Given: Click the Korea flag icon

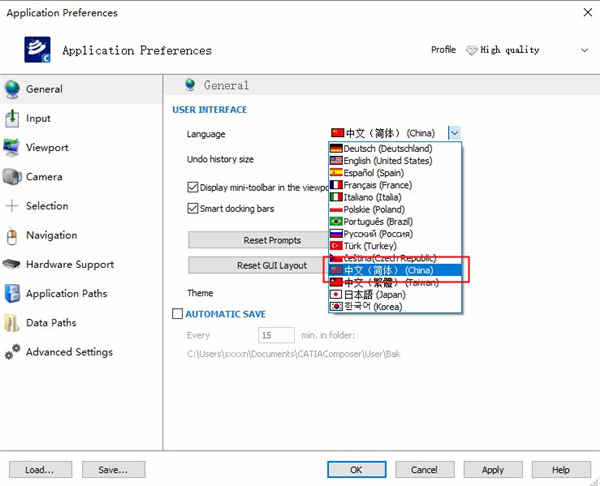Looking at the screenshot, I should pos(336,307).
